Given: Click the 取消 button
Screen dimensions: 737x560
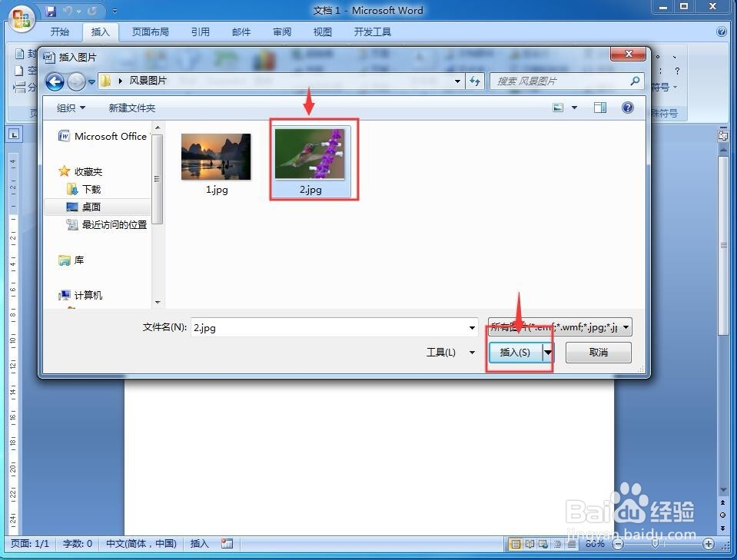Looking at the screenshot, I should tap(599, 353).
